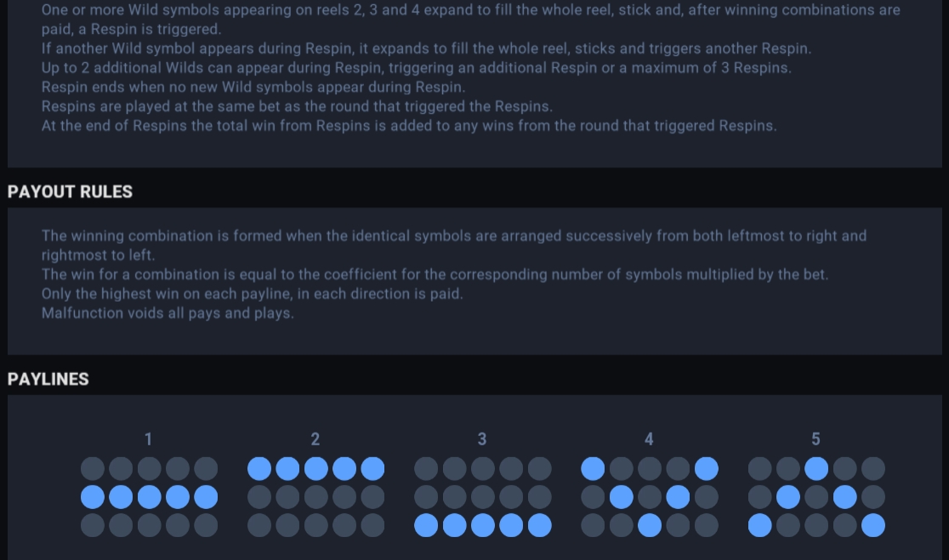949x560 pixels.
Task: Click the PAYOUT RULES section heading
Action: point(71,192)
